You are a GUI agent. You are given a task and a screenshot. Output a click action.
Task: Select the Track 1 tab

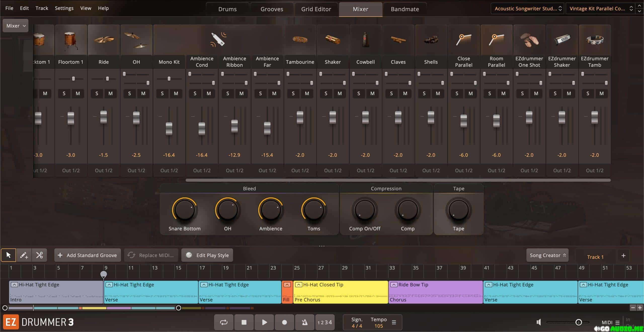[x=595, y=257]
